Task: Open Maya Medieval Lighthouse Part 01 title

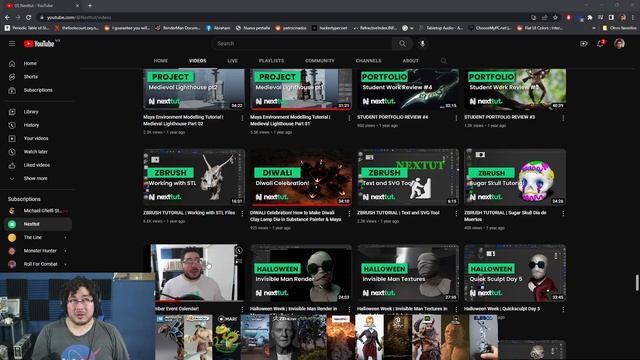Action: coord(290,120)
